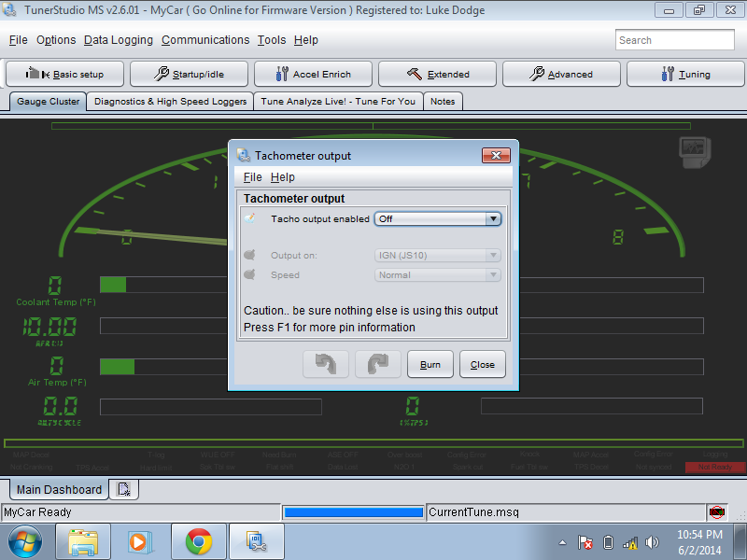Open Windows Explorer from the taskbar

point(83,541)
